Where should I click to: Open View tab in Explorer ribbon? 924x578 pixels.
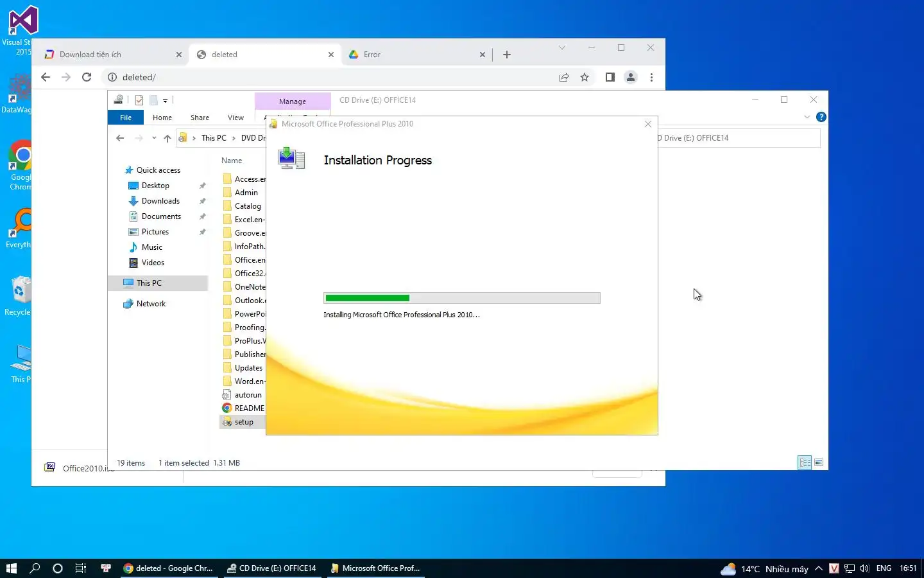coord(235,118)
